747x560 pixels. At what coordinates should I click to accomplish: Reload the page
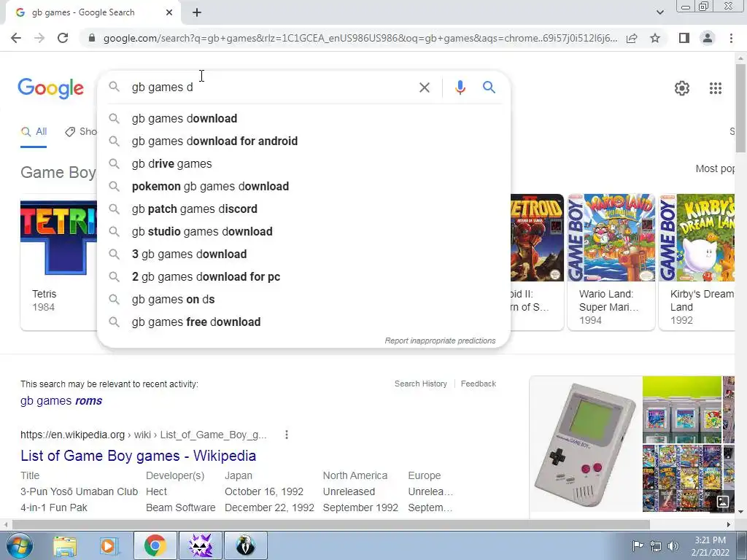63,38
